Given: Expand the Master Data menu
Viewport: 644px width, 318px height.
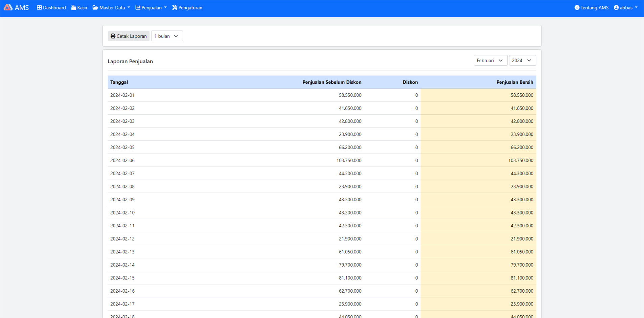Looking at the screenshot, I should [x=111, y=7].
